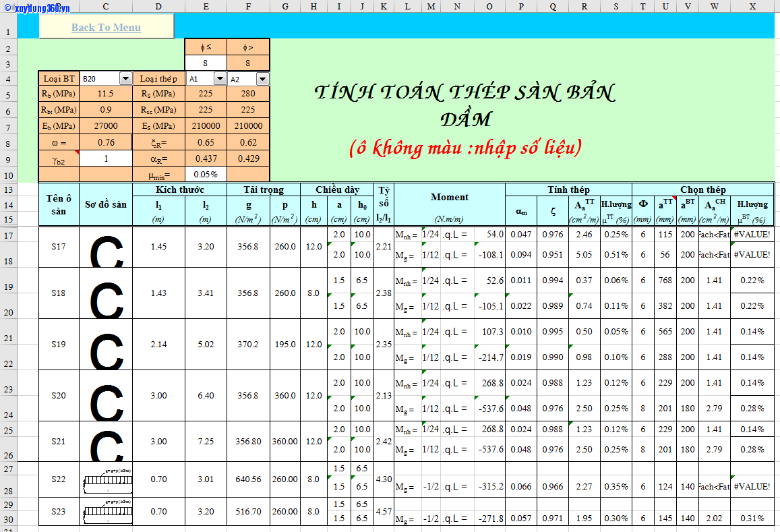The width and height of the screenshot is (780, 532).
Task: Select column C header
Action: 106,6
